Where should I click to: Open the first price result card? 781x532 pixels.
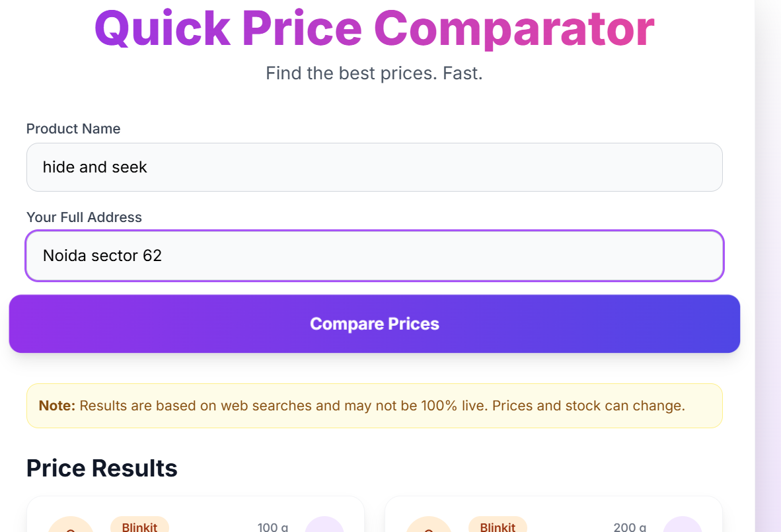coord(196,514)
